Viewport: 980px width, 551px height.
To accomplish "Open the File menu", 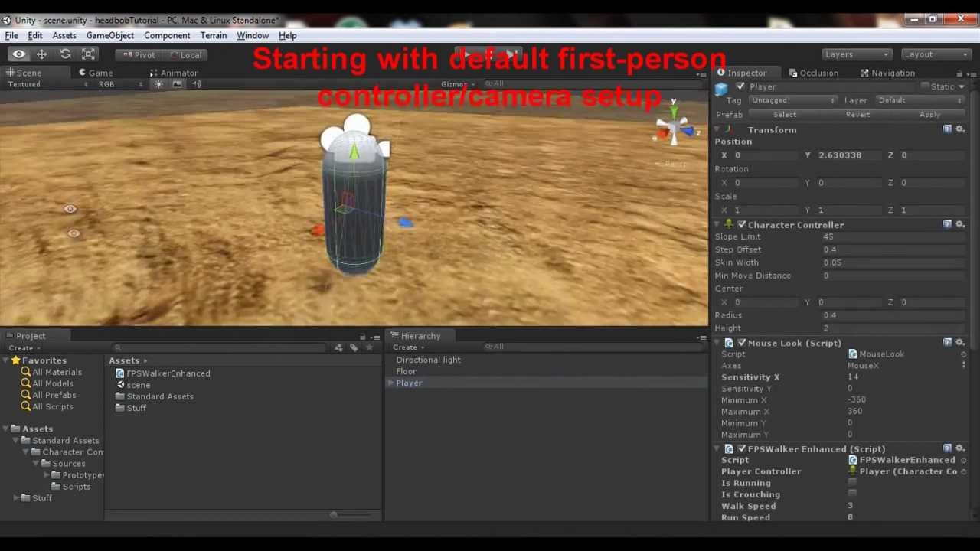I will [11, 35].
